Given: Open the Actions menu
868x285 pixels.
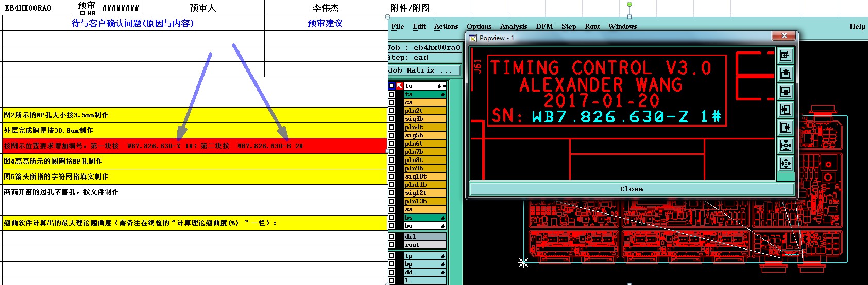Looking at the screenshot, I should (446, 26).
